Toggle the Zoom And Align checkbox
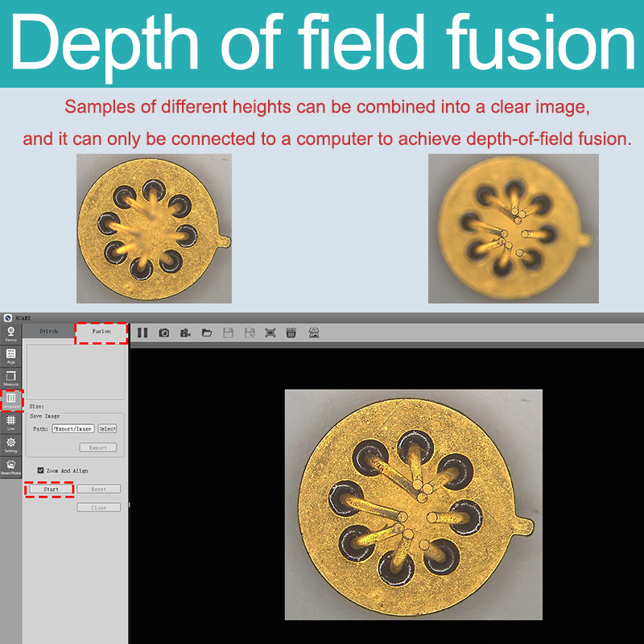 41,470
